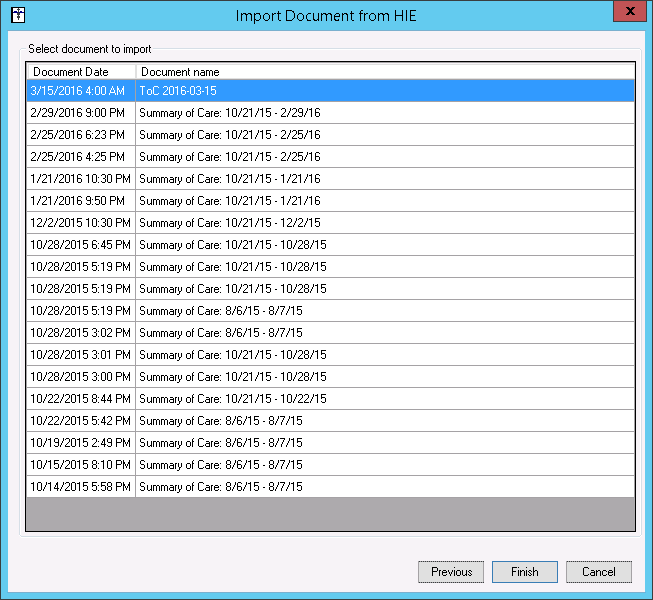Select the oldest document, 10/14/2015 5:58 PM

330,487
